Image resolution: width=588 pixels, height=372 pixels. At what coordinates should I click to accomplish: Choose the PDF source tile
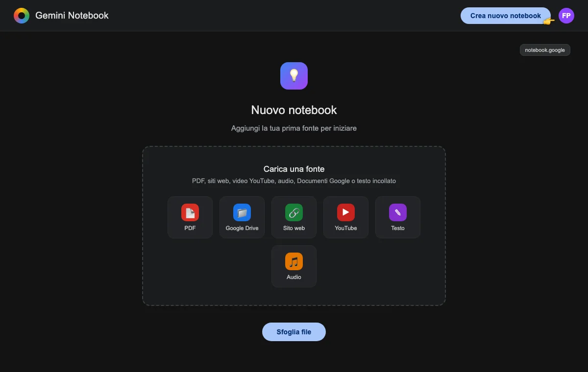point(190,217)
